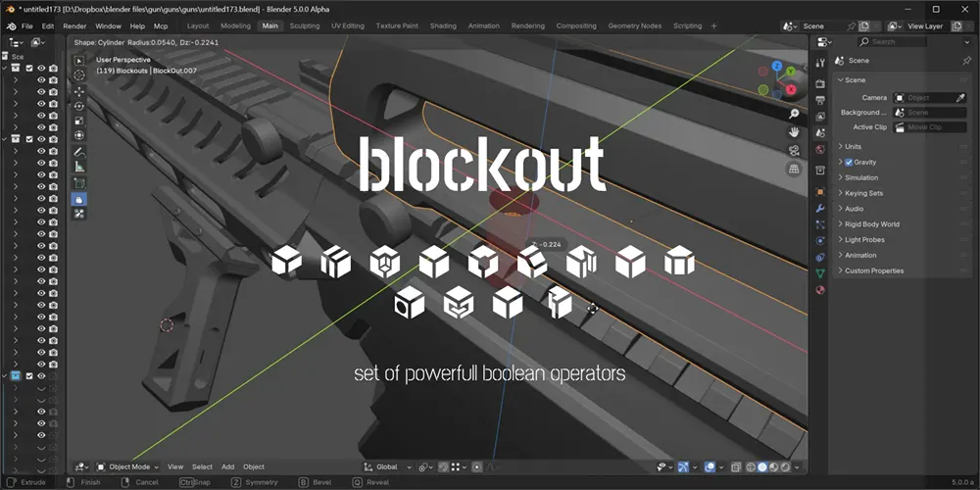Click the properties Search field
The image size is (980, 490).
click(x=892, y=42)
